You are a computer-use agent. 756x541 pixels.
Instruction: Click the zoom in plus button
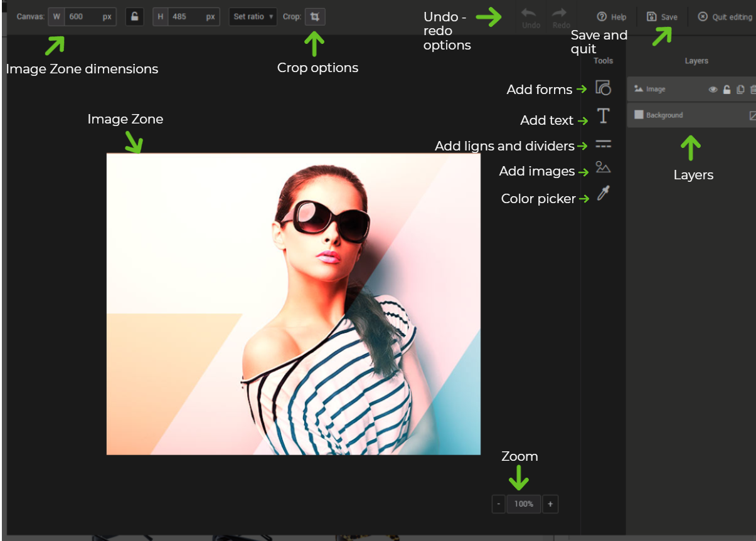click(550, 504)
